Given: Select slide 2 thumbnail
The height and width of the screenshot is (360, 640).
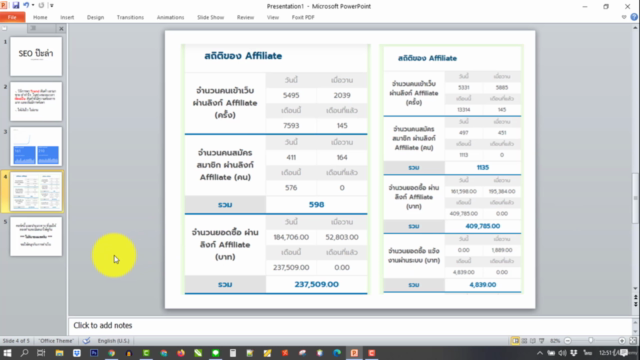Looking at the screenshot, I should pos(36,101).
